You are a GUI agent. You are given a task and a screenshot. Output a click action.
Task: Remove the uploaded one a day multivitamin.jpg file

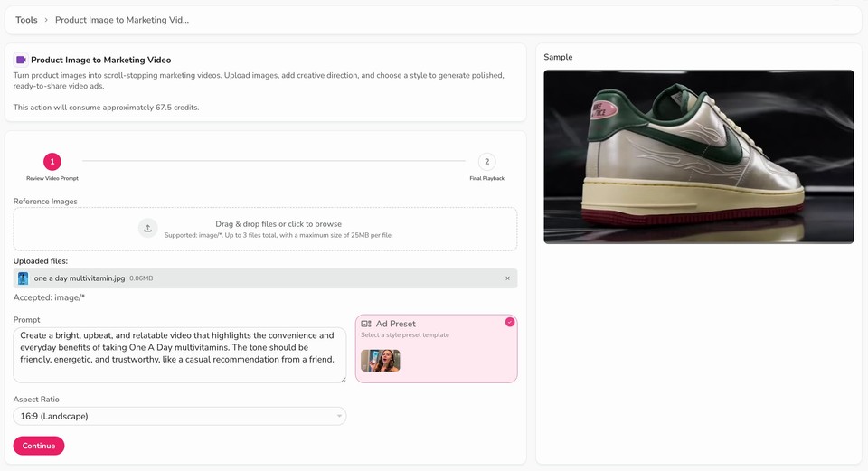tap(507, 278)
